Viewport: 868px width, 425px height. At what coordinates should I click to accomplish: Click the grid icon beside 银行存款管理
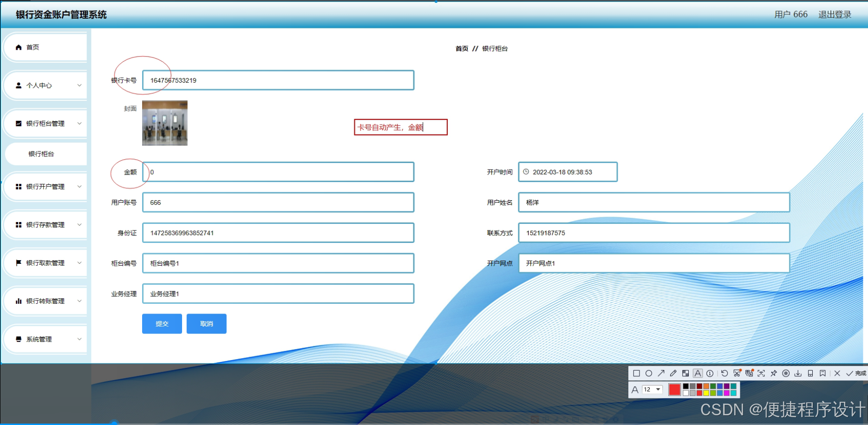tap(19, 224)
